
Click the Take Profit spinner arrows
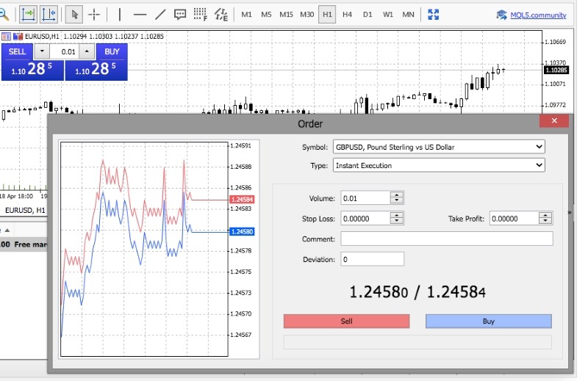545,218
